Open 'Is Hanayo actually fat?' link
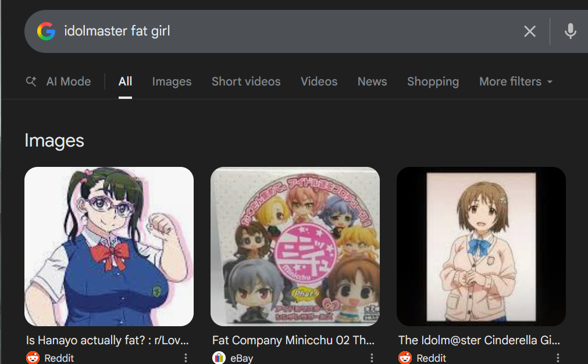This screenshot has width=588, height=364. [x=107, y=340]
